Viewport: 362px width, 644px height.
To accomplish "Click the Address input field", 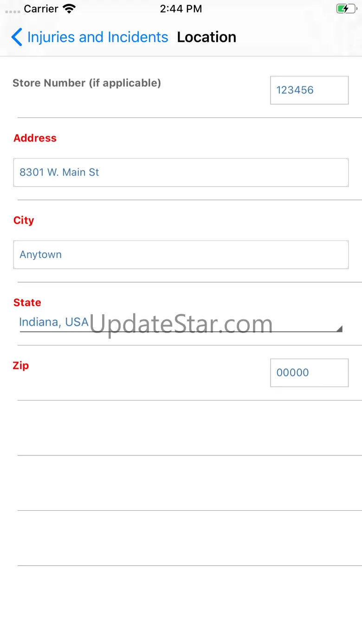I will tap(181, 172).
